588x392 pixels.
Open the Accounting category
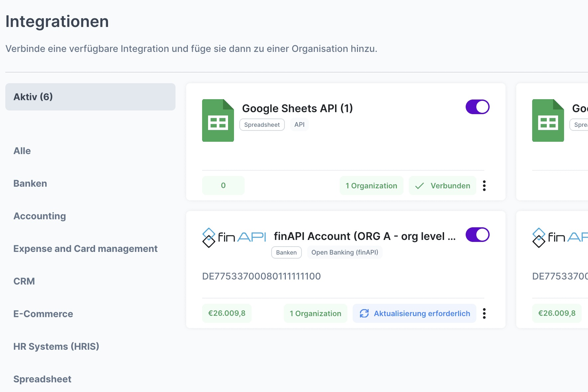[x=40, y=216]
